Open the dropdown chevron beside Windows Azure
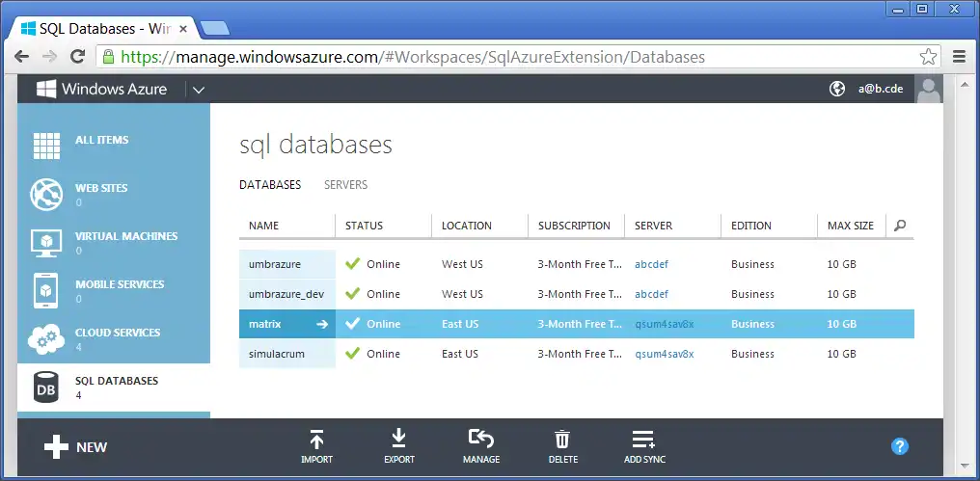 click(x=198, y=90)
